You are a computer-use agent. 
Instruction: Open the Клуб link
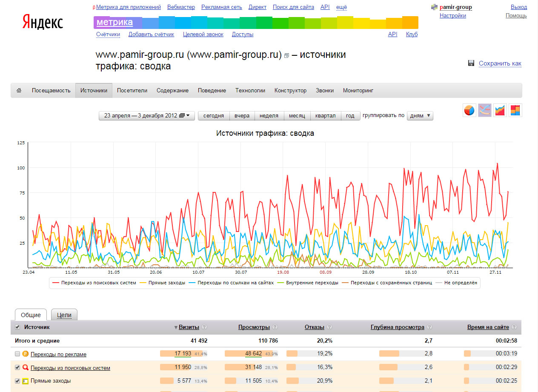[412, 34]
